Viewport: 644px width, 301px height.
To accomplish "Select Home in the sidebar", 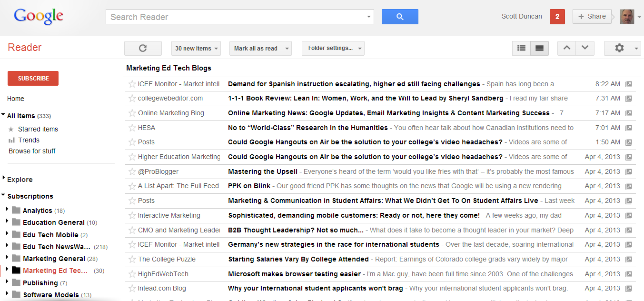I will 15,99.
